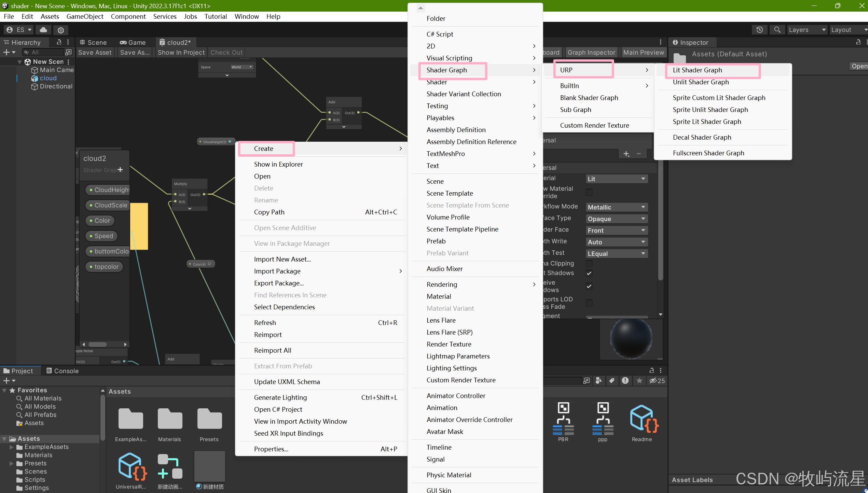Open Workflow Mode Metallic dropdown
The width and height of the screenshot is (868, 493).
(617, 207)
